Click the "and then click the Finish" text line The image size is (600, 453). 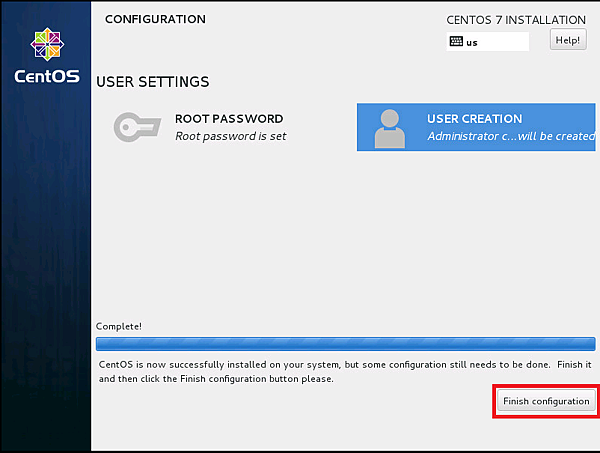[216, 379]
